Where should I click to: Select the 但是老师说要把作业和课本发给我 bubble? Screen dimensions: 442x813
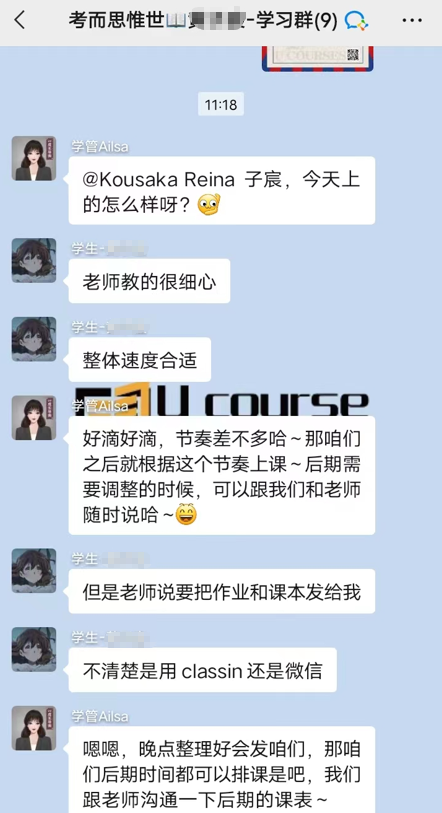(x=222, y=592)
